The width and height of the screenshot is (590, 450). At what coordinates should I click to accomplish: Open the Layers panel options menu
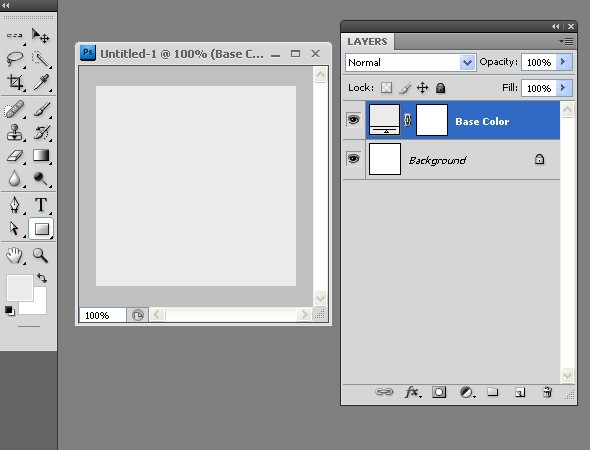coord(567,41)
